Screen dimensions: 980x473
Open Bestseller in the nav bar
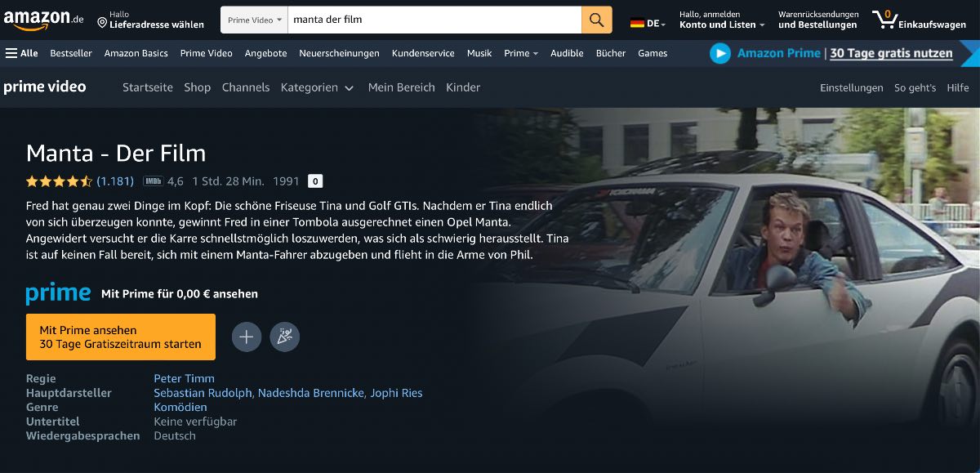coord(71,53)
